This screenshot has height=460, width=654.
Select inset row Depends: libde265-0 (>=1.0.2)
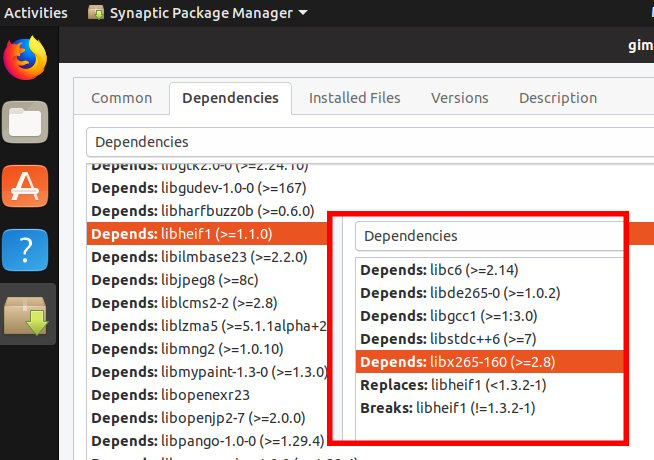pos(490,293)
